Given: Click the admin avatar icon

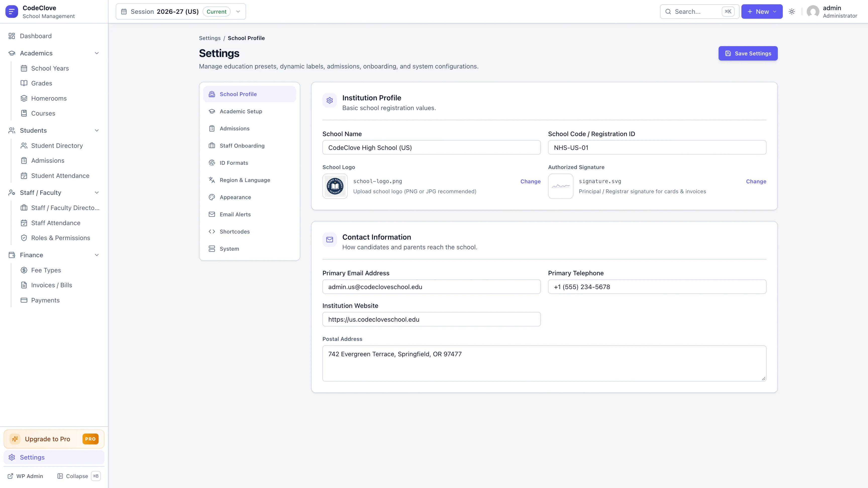Looking at the screenshot, I should pos(813,12).
